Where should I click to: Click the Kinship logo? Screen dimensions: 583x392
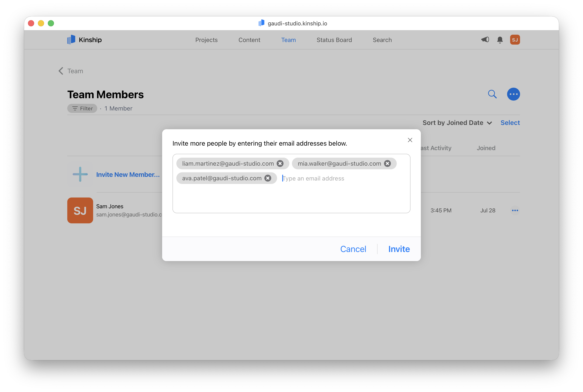pos(84,39)
